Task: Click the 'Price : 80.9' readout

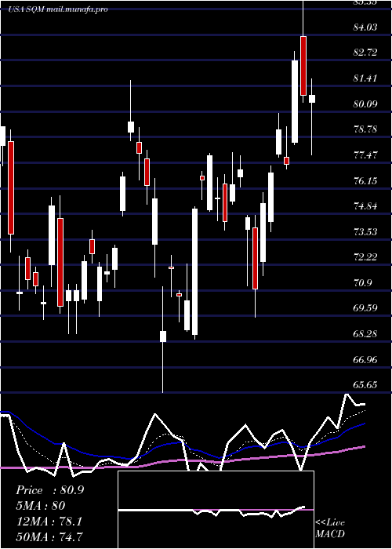Action: pyautogui.click(x=49, y=490)
